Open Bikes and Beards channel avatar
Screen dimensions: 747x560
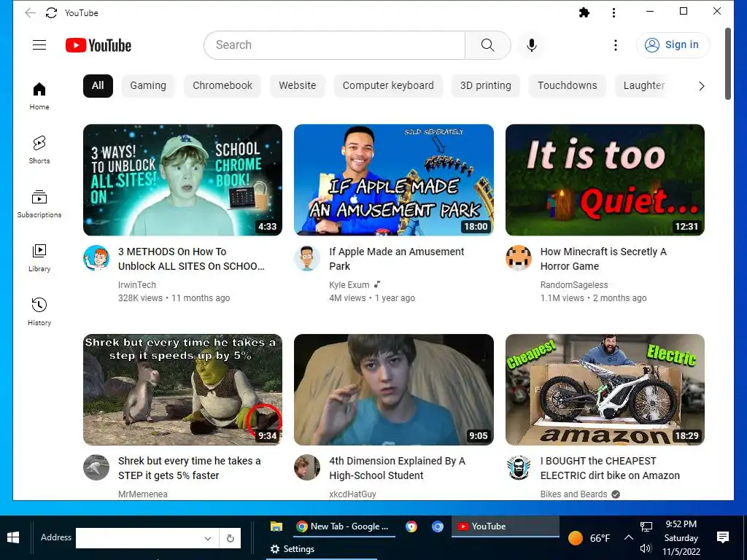519,467
